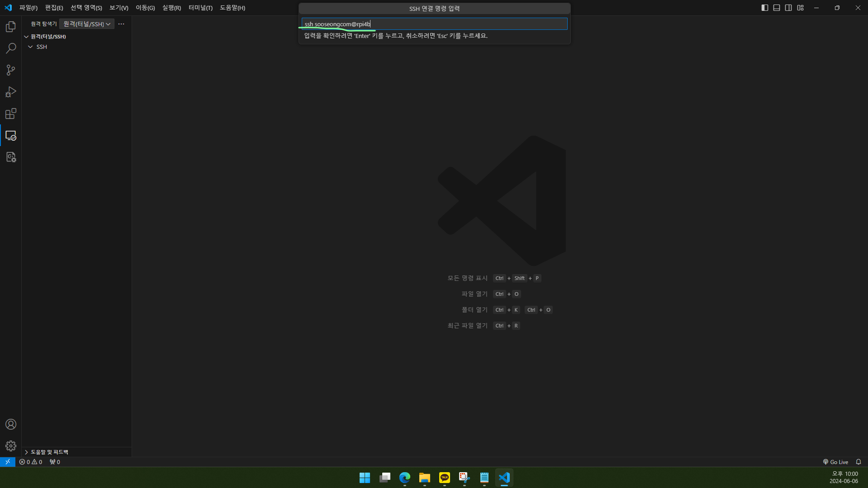Select the Remote Explorer icon
Viewport: 868px width, 488px height.
pyautogui.click(x=11, y=135)
